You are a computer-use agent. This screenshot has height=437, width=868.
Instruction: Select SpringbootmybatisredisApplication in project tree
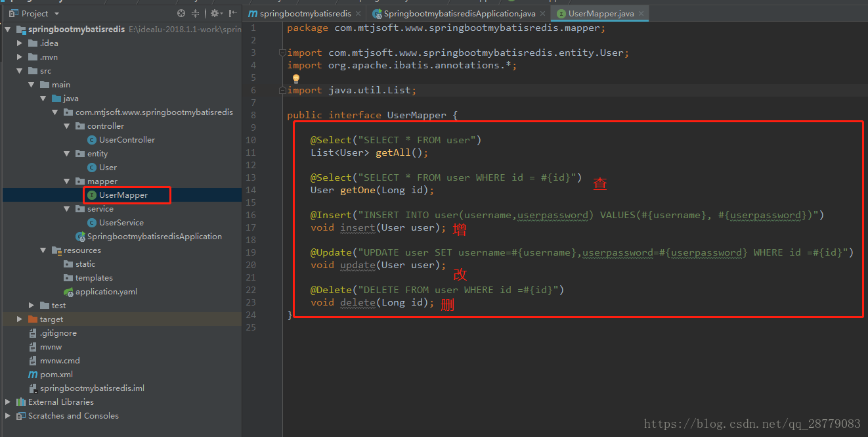click(x=154, y=237)
